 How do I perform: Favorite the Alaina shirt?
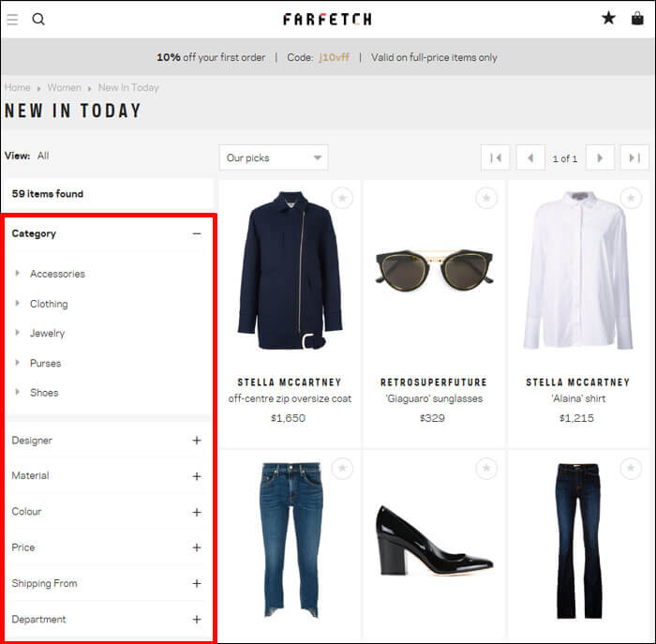[631, 198]
